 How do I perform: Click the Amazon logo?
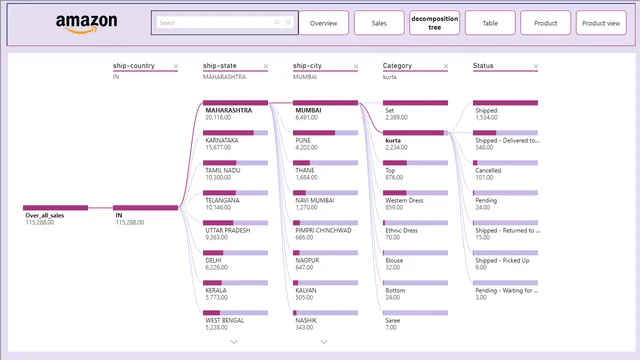pos(87,24)
